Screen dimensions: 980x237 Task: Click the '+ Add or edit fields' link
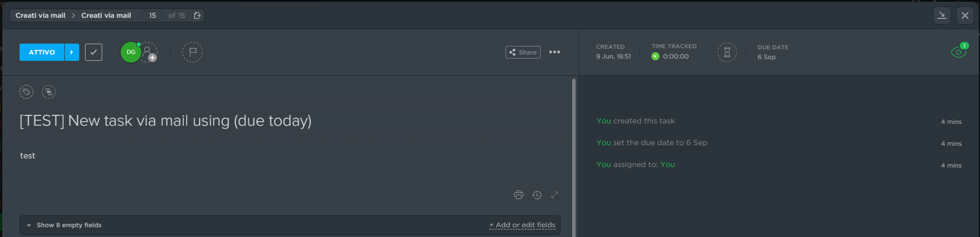(522, 225)
